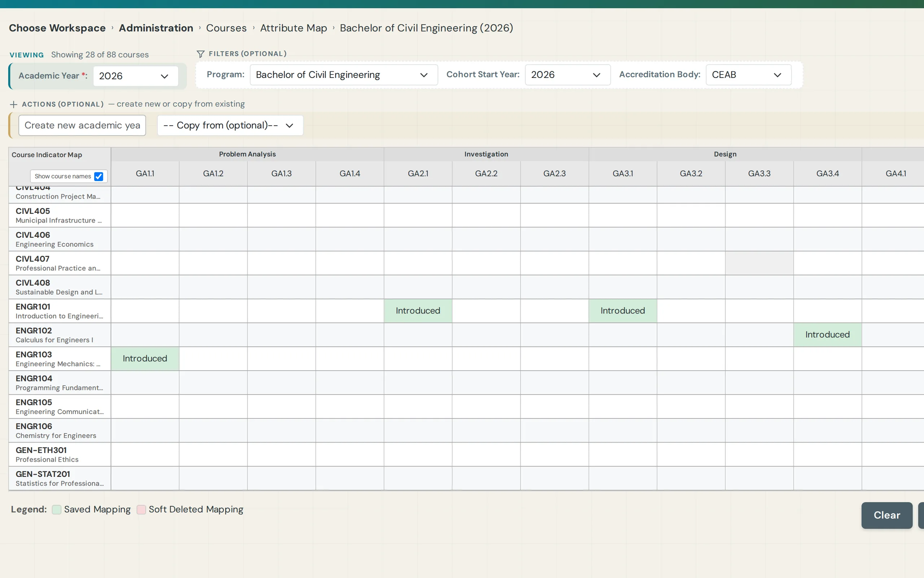The image size is (924, 578).
Task: Open the Accreditation Body dropdown
Action: click(x=748, y=75)
